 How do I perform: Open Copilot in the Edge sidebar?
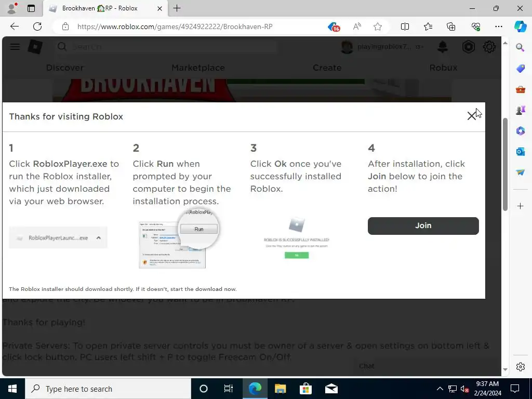click(x=520, y=26)
